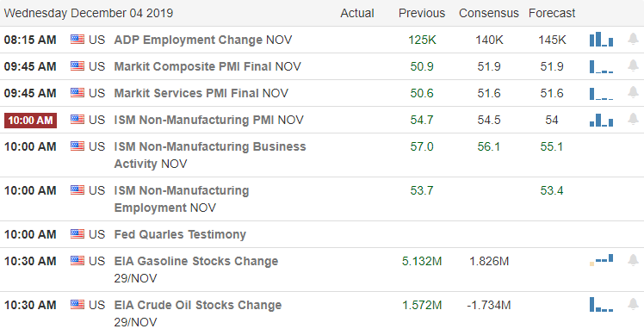This screenshot has height=335, width=644.
Task: Toggle alert bell for EIA Gasoline Stocks
Action: (x=634, y=260)
